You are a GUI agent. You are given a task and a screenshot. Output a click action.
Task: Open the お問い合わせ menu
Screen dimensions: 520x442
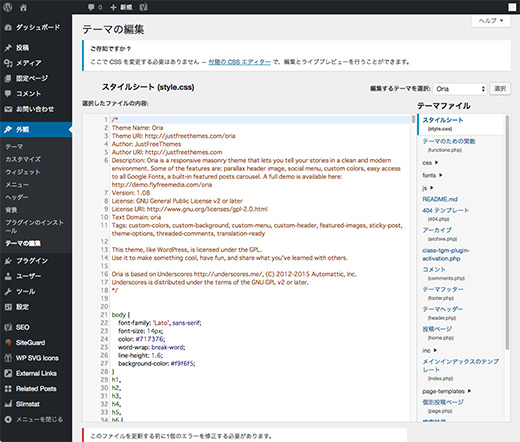(36, 109)
